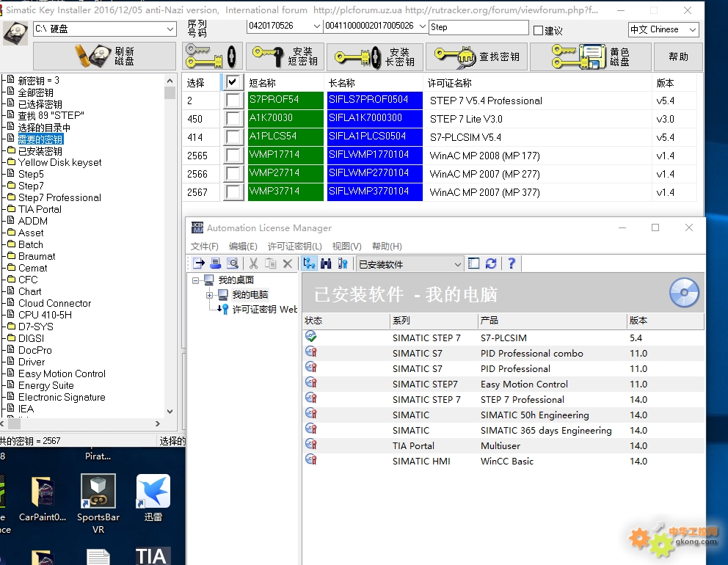Check the box for S7PROF54 row

(x=233, y=101)
